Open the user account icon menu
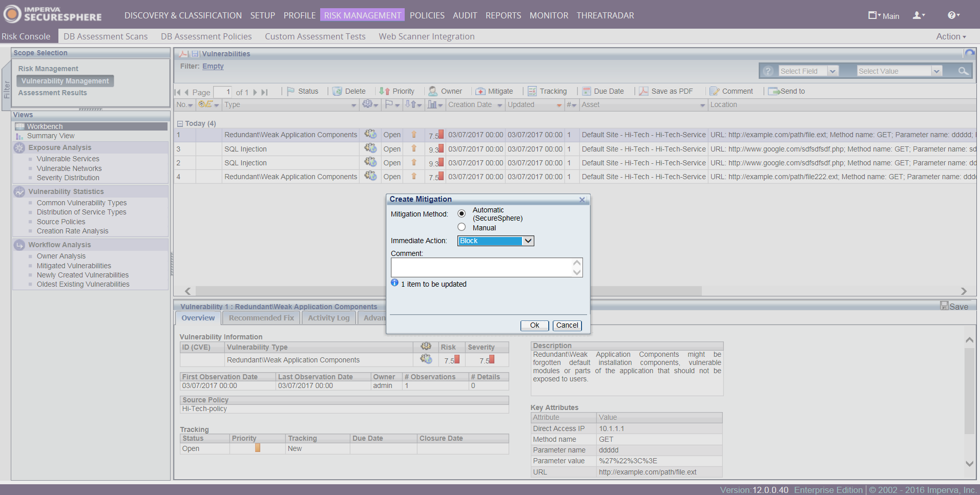980x495 pixels. pos(919,15)
